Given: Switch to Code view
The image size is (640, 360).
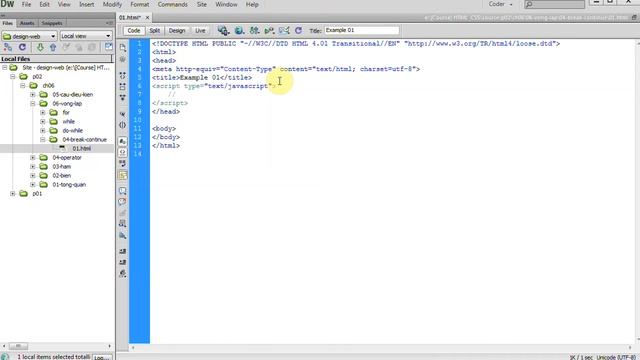Looking at the screenshot, I should 133,31.
